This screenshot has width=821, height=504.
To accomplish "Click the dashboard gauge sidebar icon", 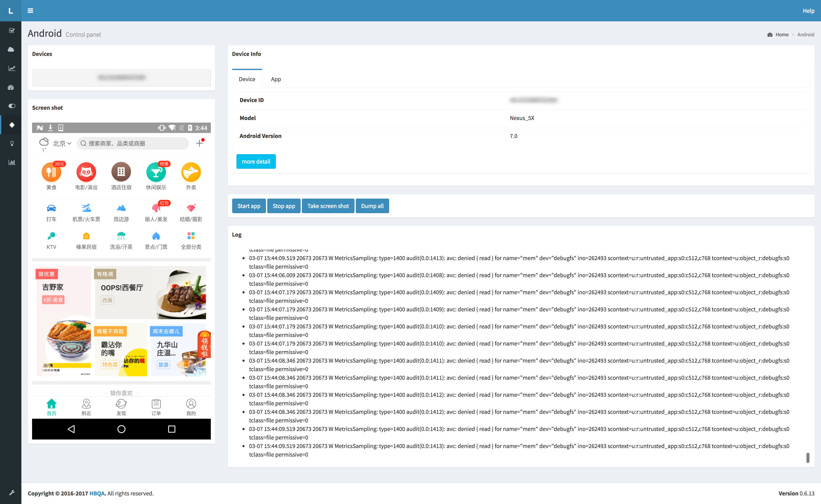I will click(x=11, y=87).
